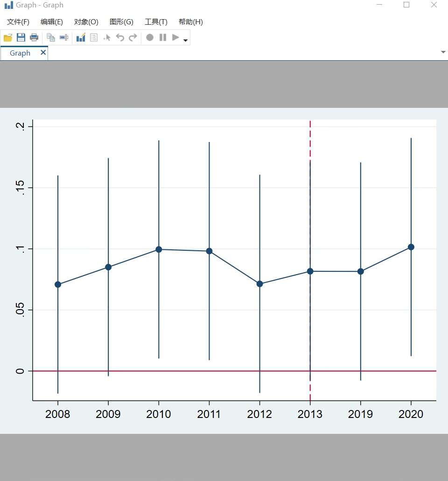448x481 pixels.
Task: Close the Graph window
Action: coord(434,5)
